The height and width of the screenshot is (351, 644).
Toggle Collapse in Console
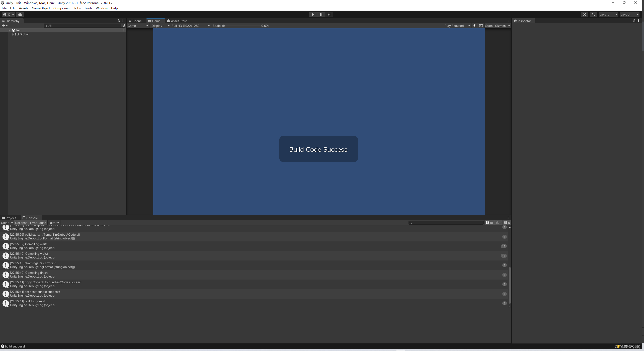21,223
